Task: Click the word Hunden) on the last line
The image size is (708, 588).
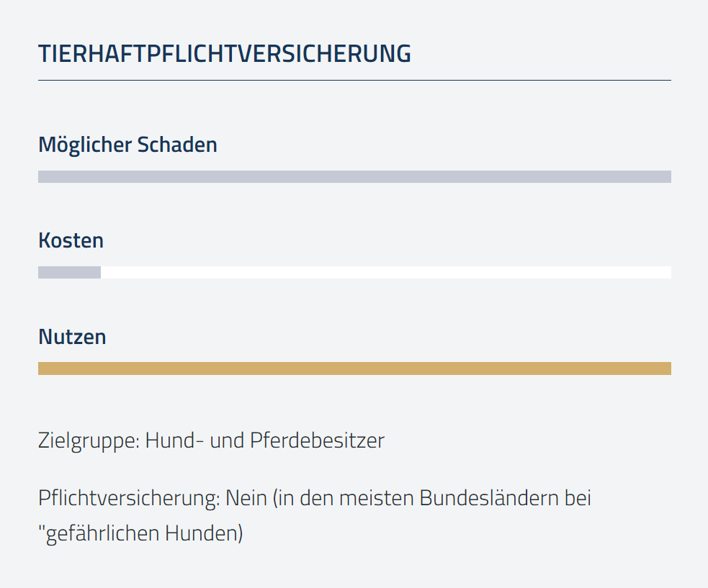Action: (204, 533)
